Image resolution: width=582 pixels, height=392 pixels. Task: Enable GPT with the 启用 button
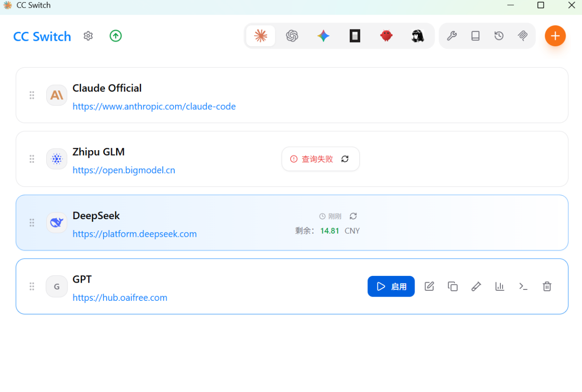tap(391, 286)
